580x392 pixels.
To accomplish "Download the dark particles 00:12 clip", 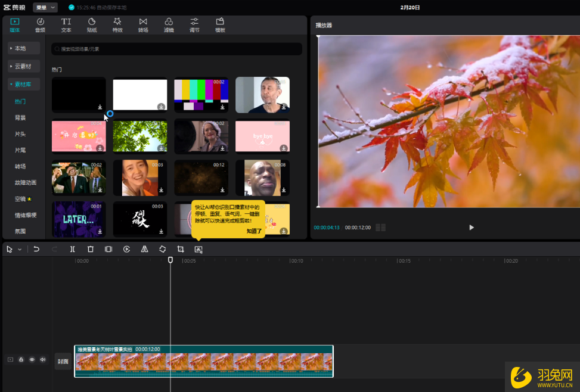I will [x=222, y=189].
